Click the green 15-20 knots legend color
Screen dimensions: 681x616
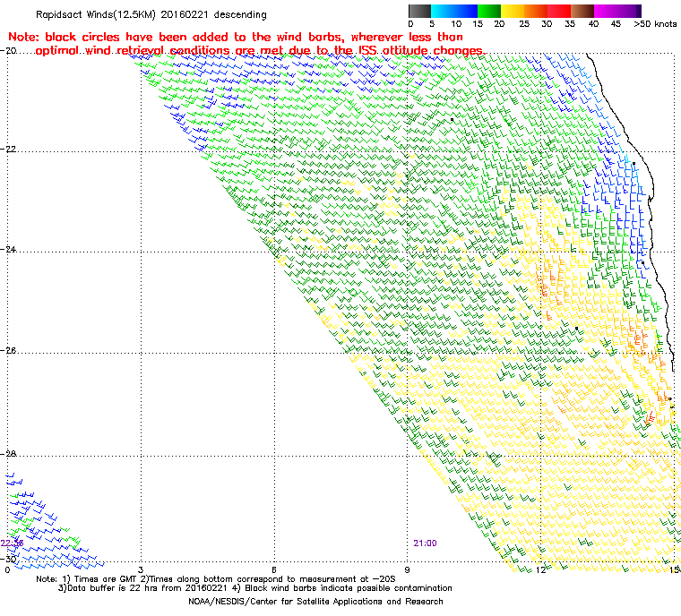pyautogui.click(x=489, y=11)
